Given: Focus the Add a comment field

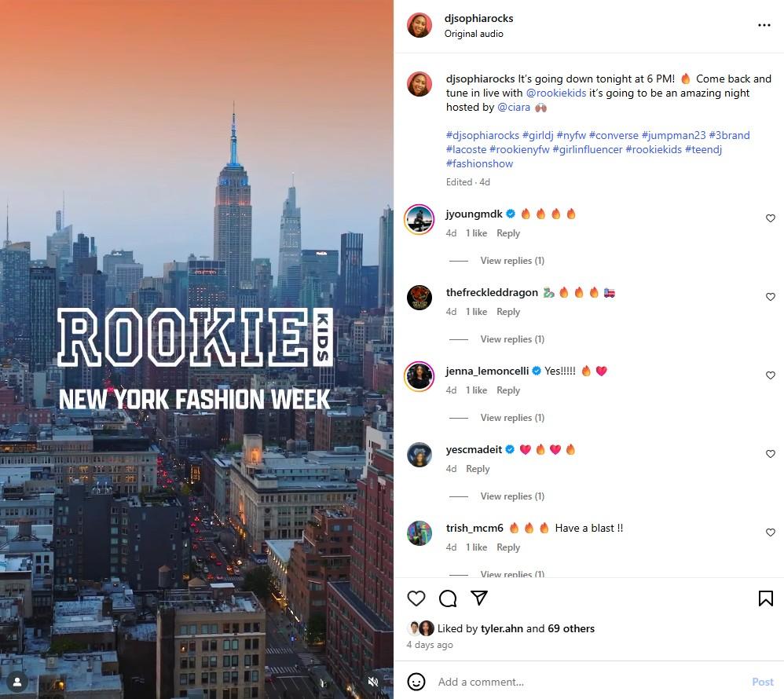Looking at the screenshot, I should point(590,682).
